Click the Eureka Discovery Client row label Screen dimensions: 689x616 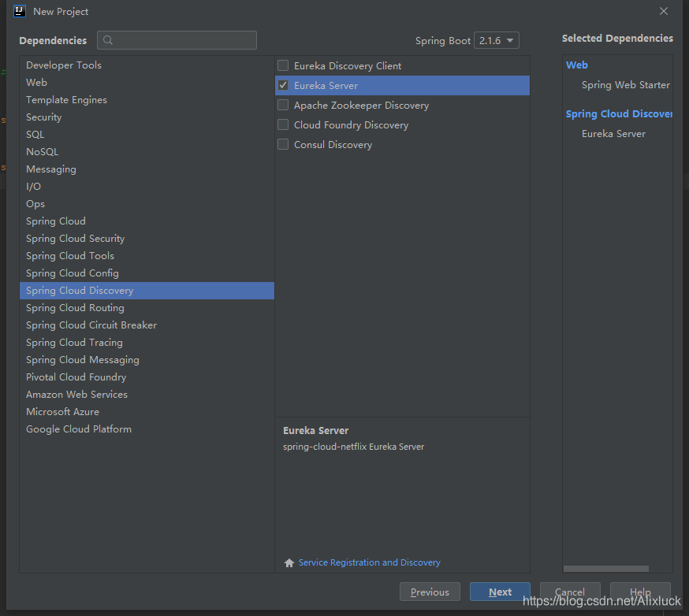click(348, 66)
